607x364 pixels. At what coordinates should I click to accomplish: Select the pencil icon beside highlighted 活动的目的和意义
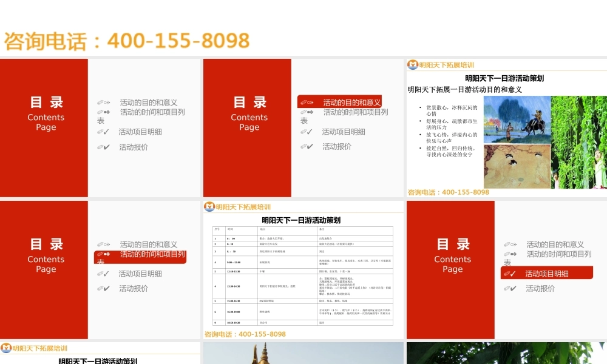[x=305, y=101]
